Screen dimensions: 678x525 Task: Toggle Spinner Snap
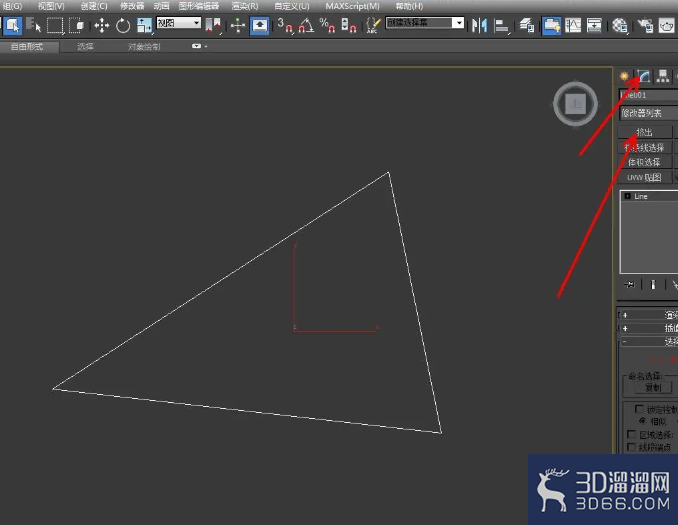tap(349, 25)
